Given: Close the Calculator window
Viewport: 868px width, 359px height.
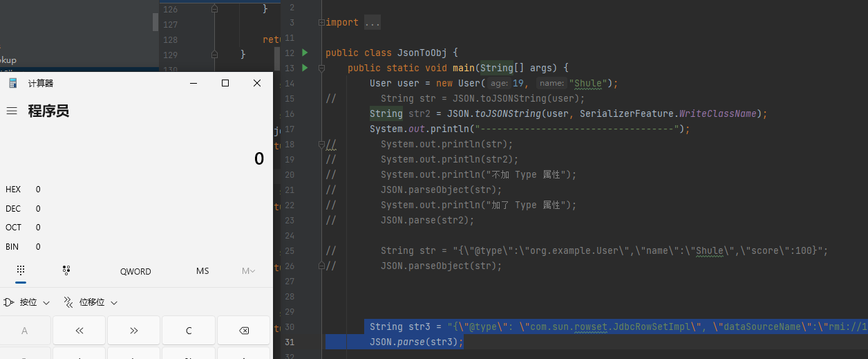Looking at the screenshot, I should [257, 83].
